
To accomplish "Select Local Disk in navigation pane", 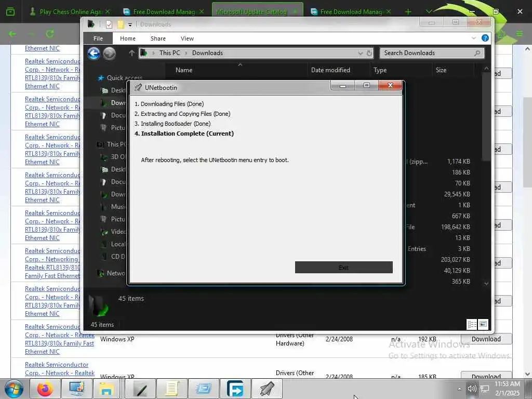I will [x=114, y=244].
